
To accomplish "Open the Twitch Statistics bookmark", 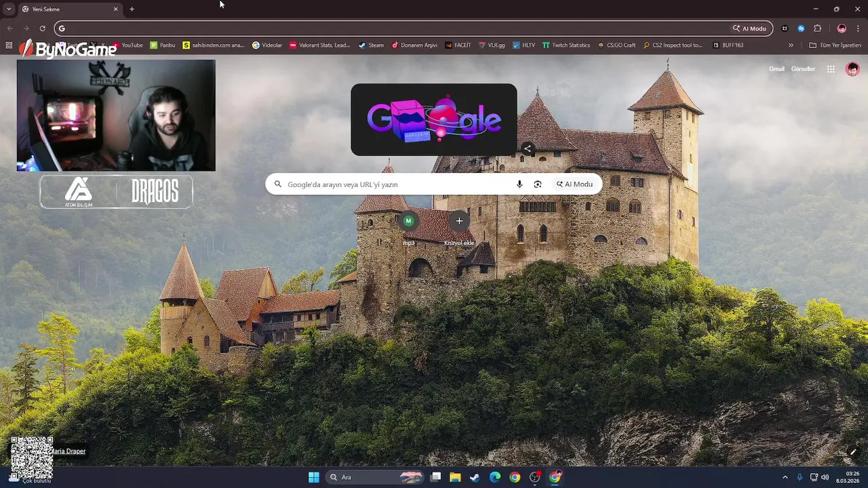I will 566,45.
